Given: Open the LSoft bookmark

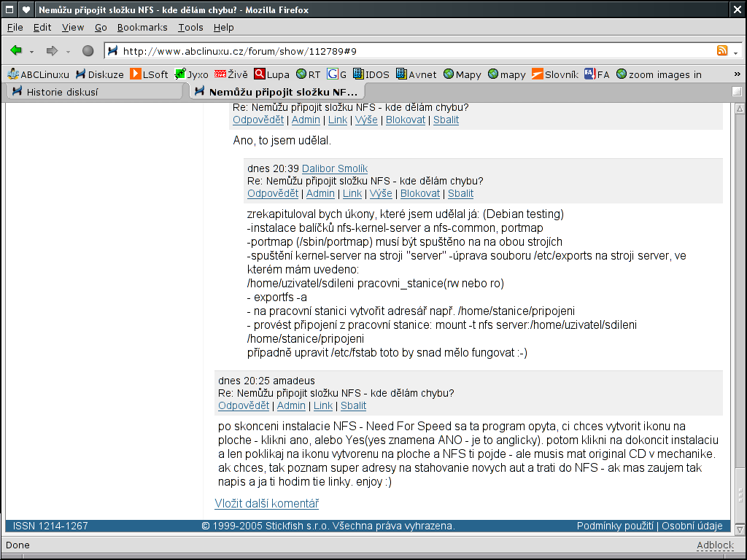Looking at the screenshot, I should click(x=149, y=74).
